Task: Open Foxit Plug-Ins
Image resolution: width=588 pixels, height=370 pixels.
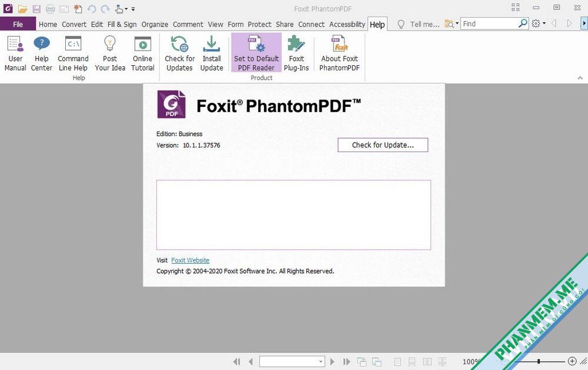Action: coord(296,53)
